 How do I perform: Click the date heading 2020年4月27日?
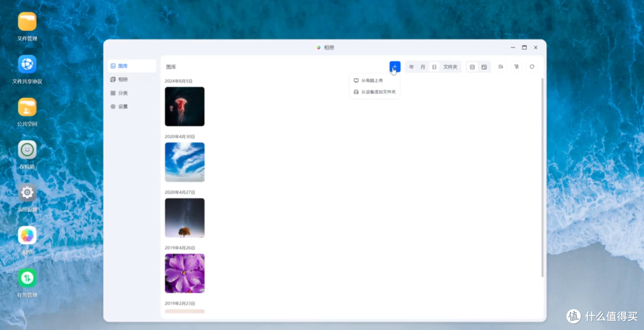click(180, 192)
